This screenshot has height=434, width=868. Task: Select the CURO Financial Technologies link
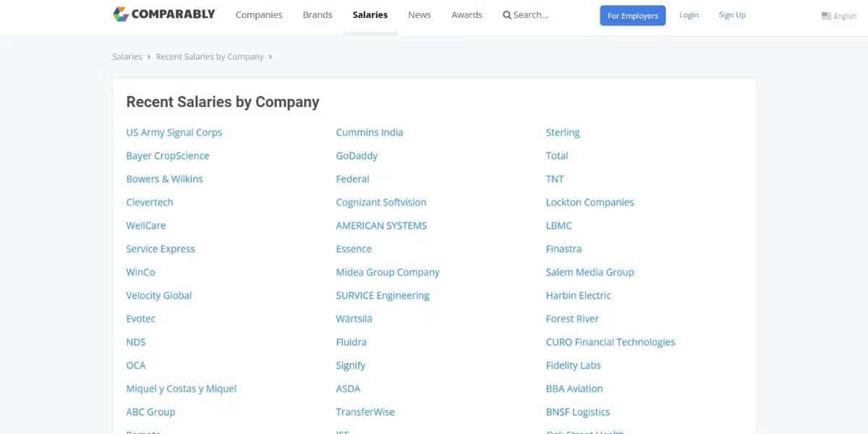pos(610,342)
